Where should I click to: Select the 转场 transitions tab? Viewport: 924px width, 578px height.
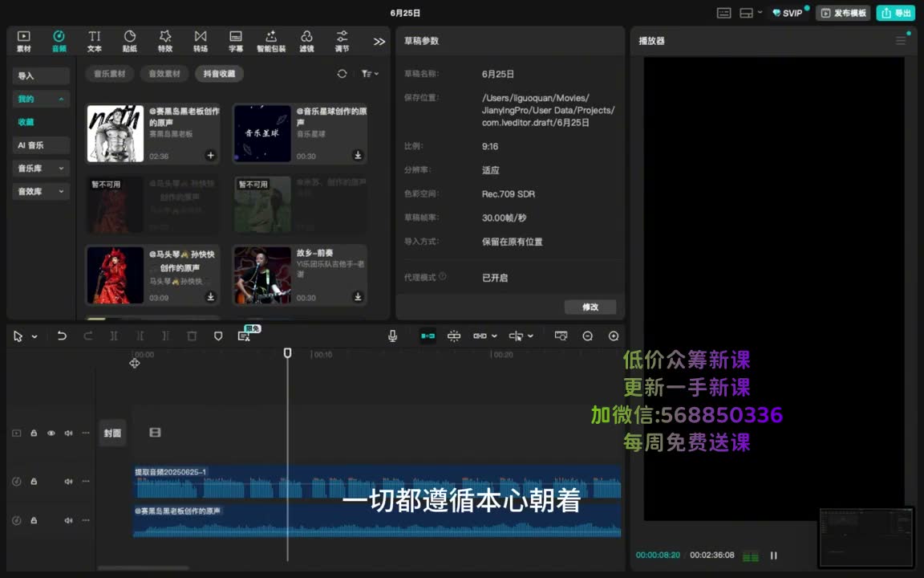tap(201, 41)
